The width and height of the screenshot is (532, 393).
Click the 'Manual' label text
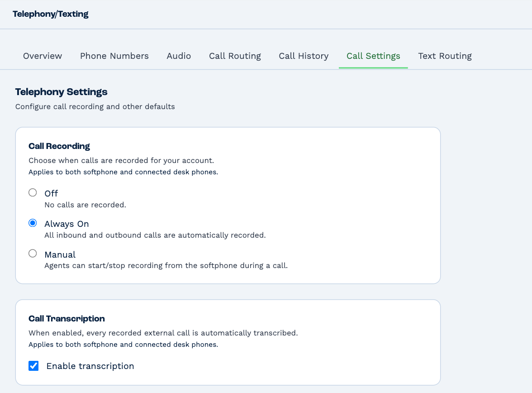(60, 254)
